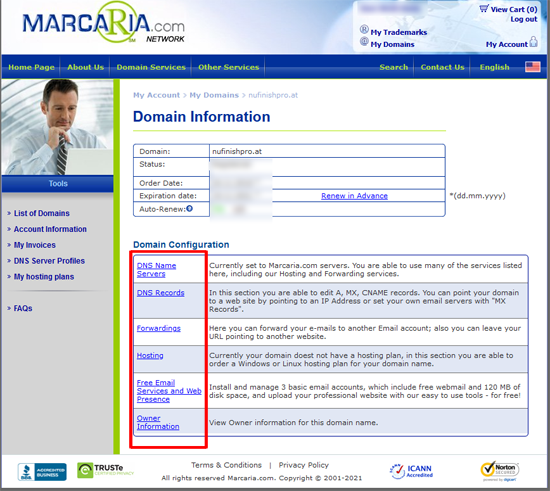
Task: Click the TRUSTe certified privacy badge
Action: point(106,470)
